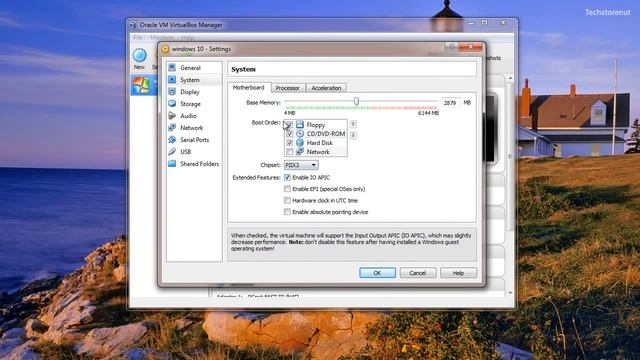The image size is (640, 360).
Task: Click the 'Storage' sidebar label
Action: [x=190, y=104]
